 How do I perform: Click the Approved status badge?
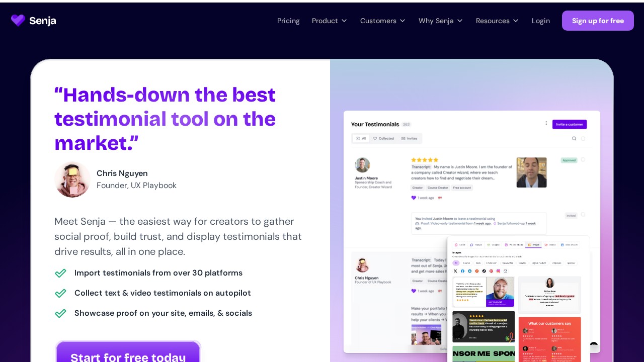[x=569, y=160]
